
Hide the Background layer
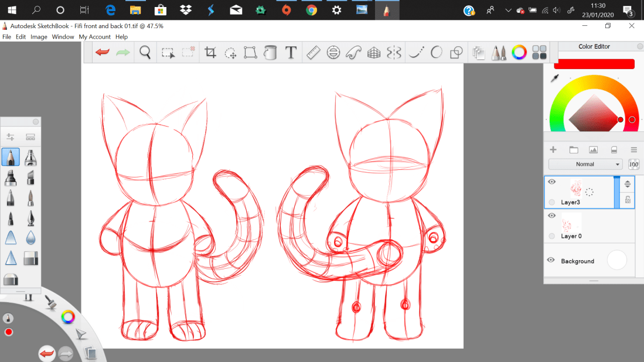(x=551, y=260)
